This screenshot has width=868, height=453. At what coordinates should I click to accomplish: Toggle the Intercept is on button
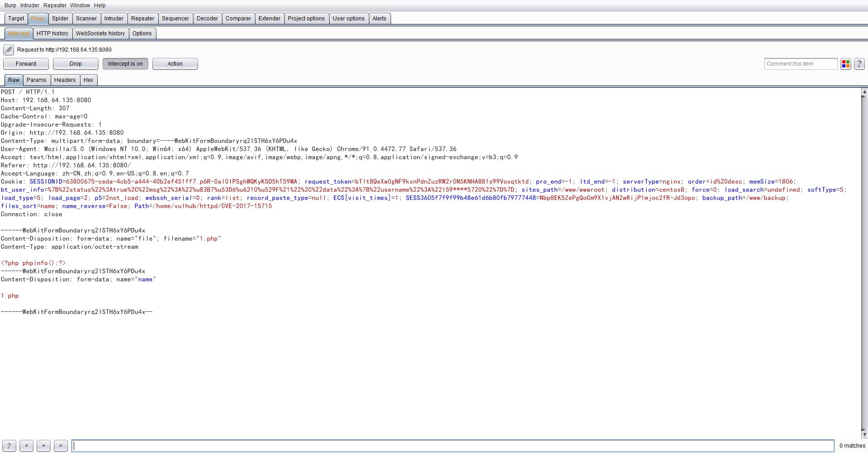pyautogui.click(x=125, y=64)
